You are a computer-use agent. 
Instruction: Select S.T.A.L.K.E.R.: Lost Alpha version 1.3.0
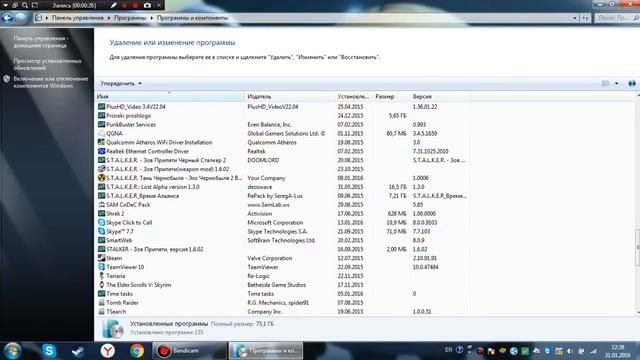282,187
